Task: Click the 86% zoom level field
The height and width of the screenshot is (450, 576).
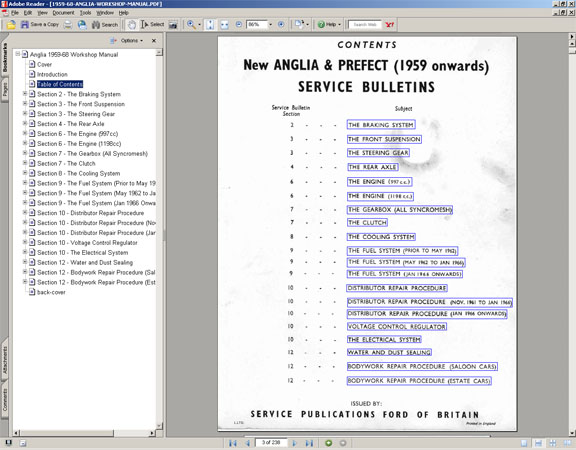Action: click(x=256, y=25)
